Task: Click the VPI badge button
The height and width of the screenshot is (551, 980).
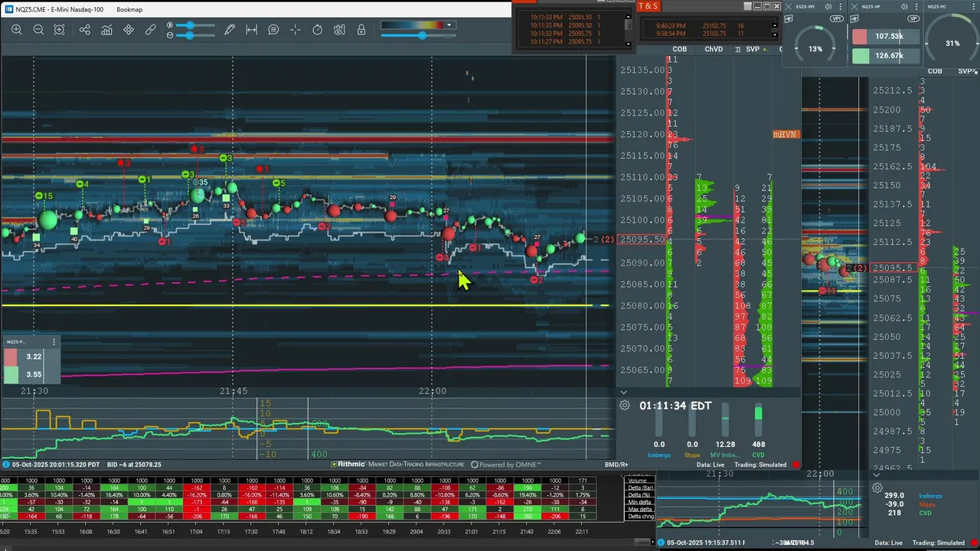Action: (x=837, y=18)
